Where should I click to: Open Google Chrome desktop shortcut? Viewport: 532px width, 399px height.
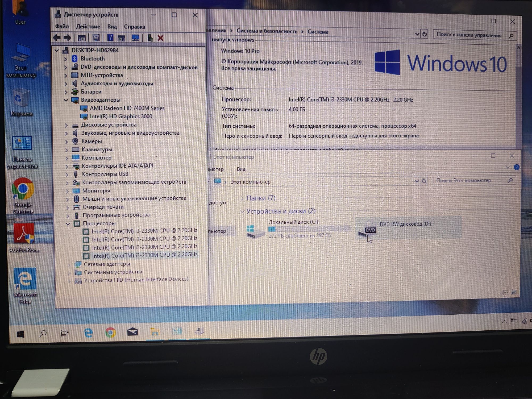(23, 196)
